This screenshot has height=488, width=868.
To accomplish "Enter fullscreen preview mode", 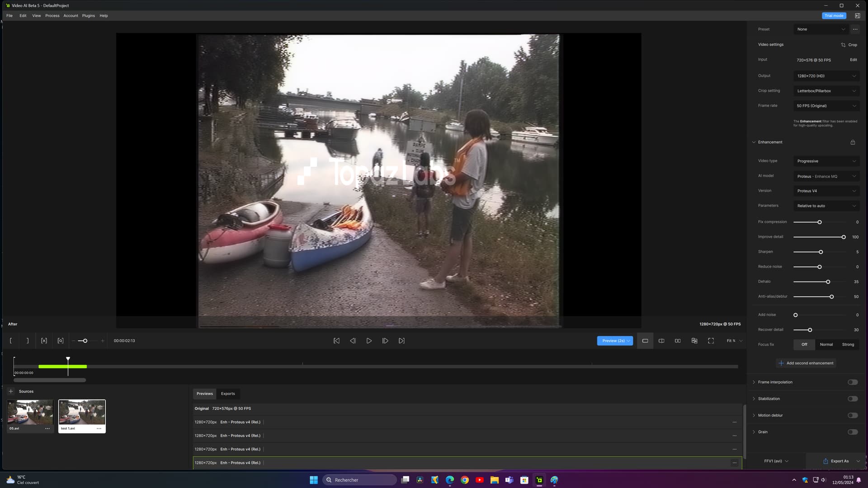I will [711, 341].
